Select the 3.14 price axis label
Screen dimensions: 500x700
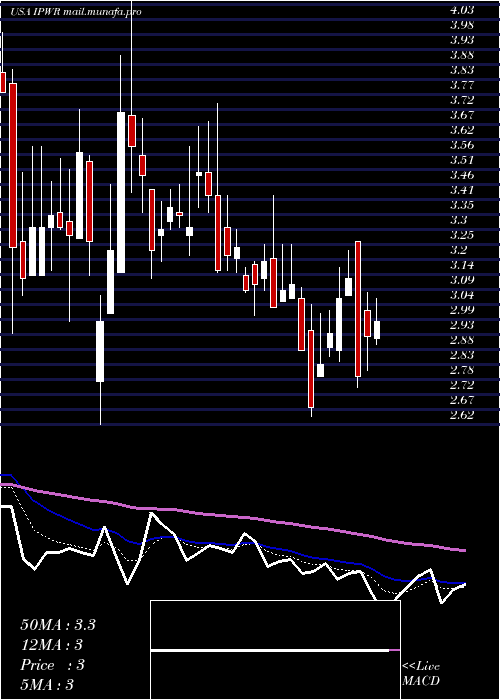(x=462, y=264)
